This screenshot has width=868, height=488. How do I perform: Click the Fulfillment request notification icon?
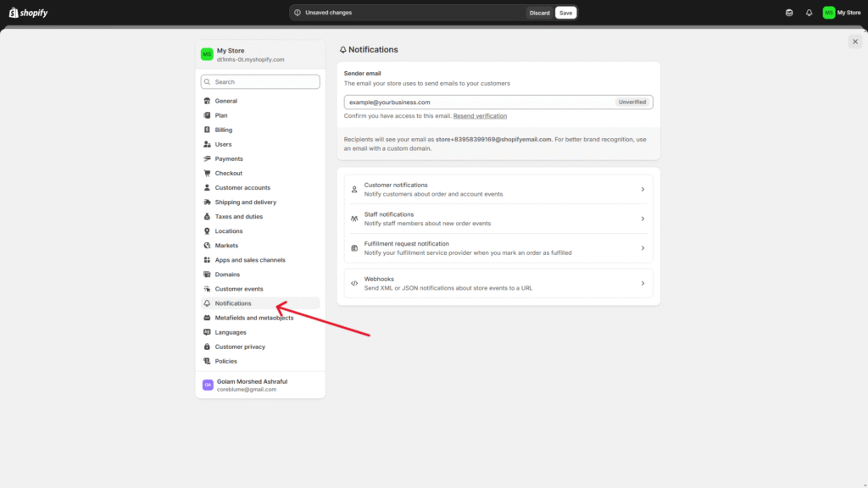click(354, 248)
